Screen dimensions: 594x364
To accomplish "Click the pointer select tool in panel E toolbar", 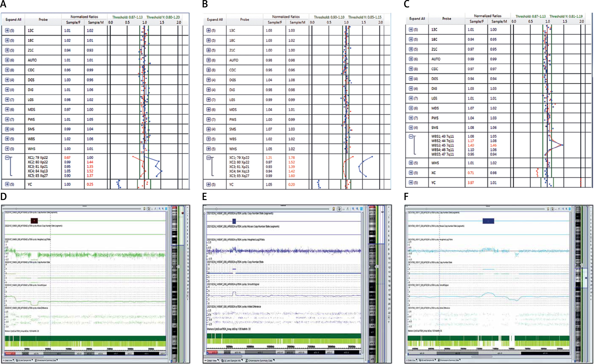I will (339, 209).
